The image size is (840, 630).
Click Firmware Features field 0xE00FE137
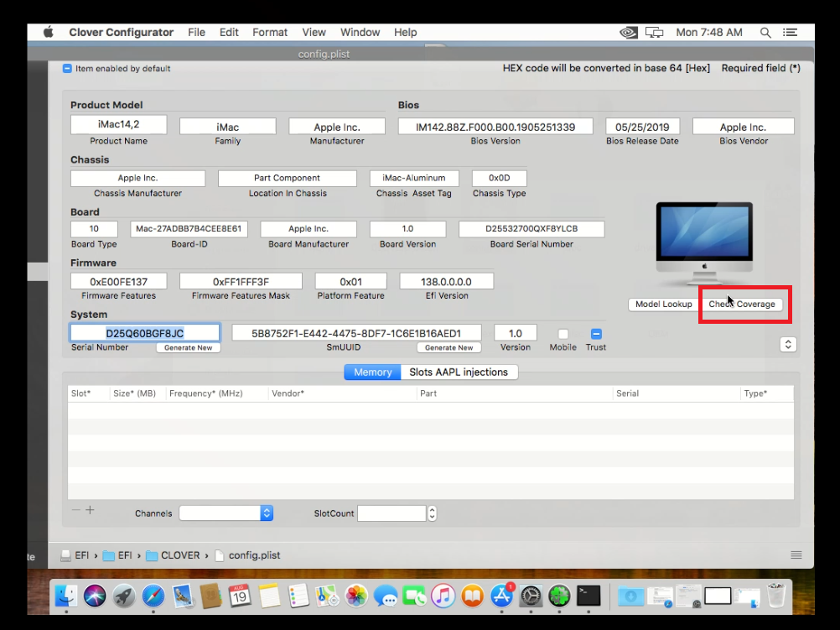118,281
